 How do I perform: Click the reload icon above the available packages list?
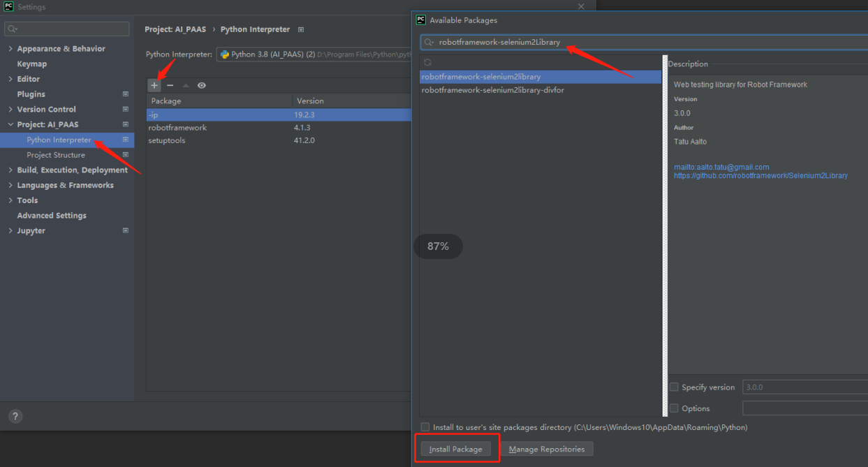[427, 63]
